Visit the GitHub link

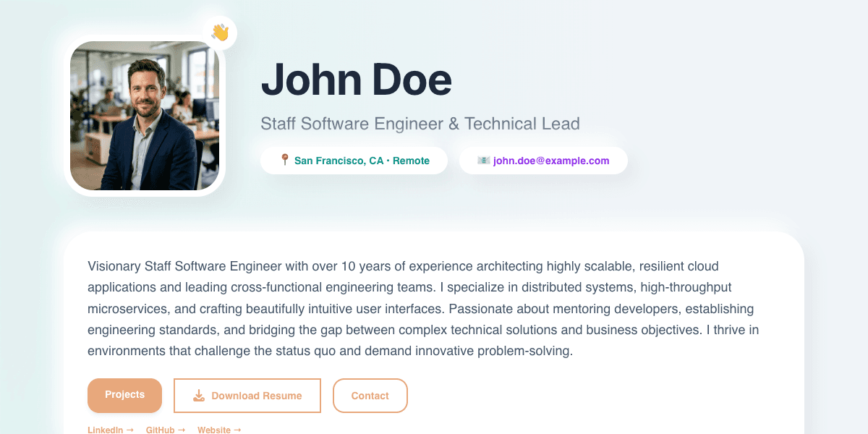point(160,430)
